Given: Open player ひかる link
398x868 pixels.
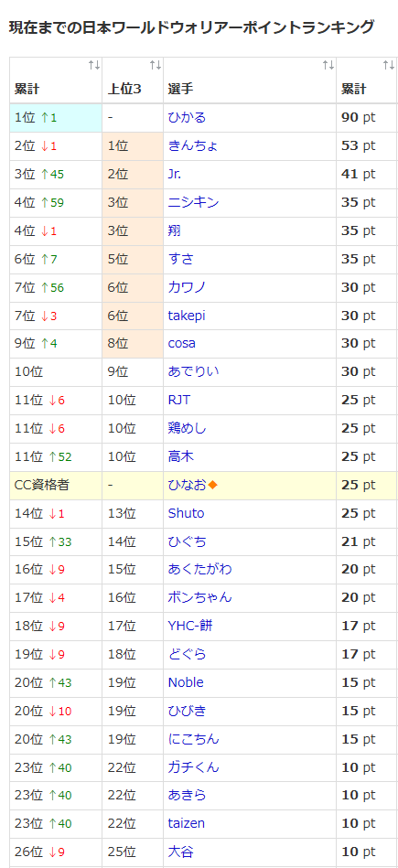Looking at the screenshot, I should (x=187, y=117).
